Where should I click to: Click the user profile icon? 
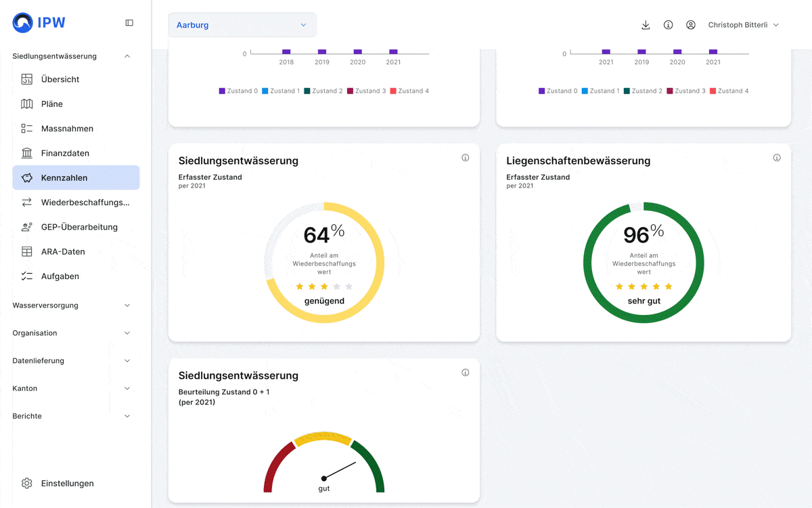[690, 25]
